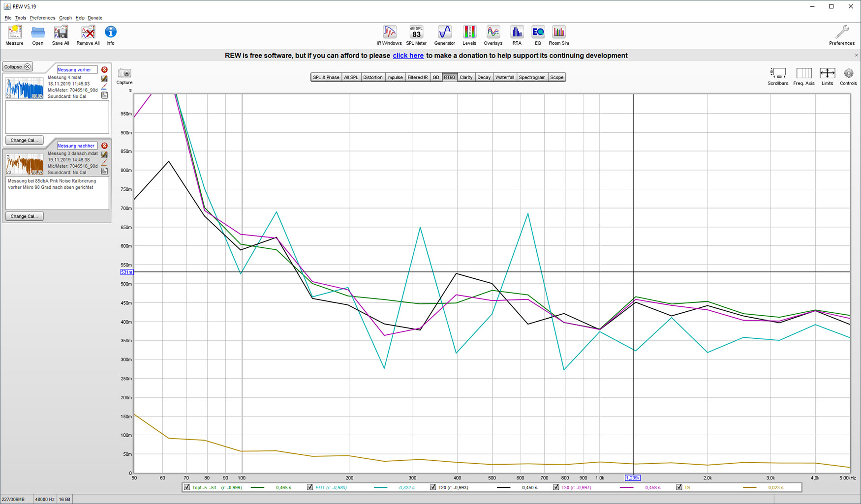The width and height of the screenshot is (861, 504).
Task: Open the Tools menu
Action: coord(20,18)
